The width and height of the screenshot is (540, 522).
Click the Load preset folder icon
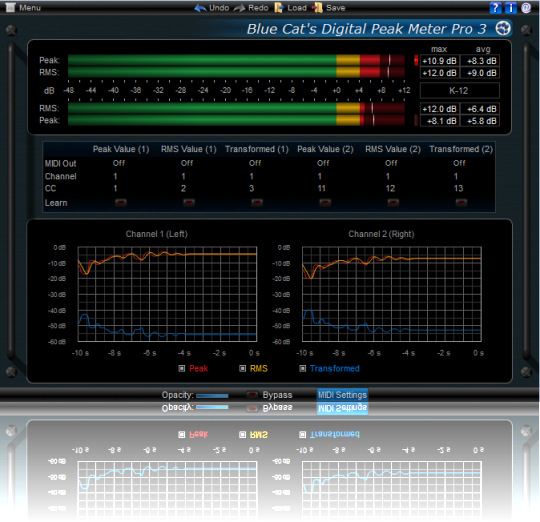coord(279,8)
